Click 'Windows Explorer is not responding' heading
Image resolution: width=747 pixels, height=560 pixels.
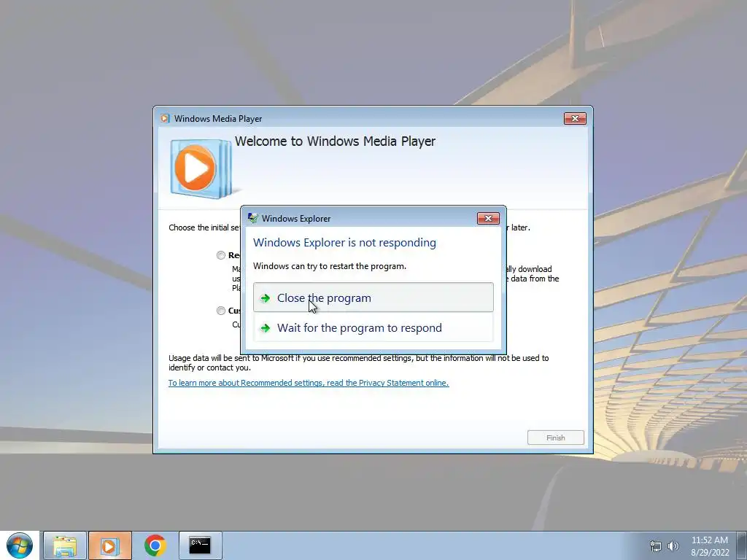coord(344,242)
